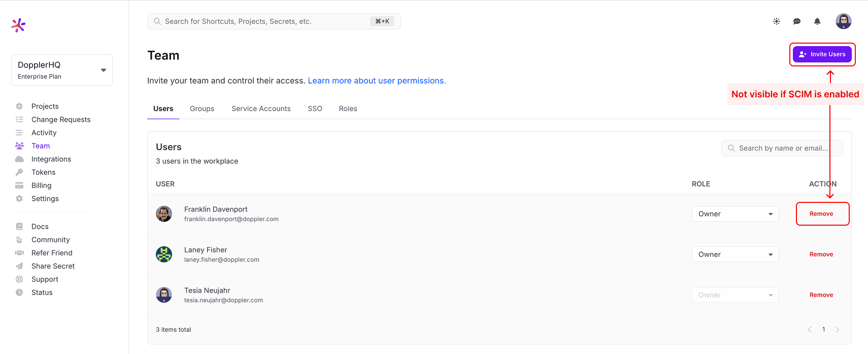Switch to the SSO tab
The height and width of the screenshot is (354, 868).
pos(315,109)
